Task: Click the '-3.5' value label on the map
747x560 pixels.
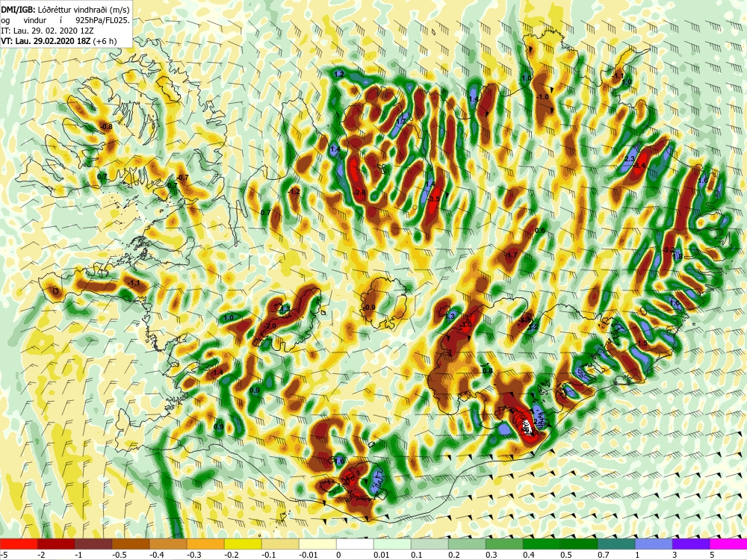Action: point(433,199)
